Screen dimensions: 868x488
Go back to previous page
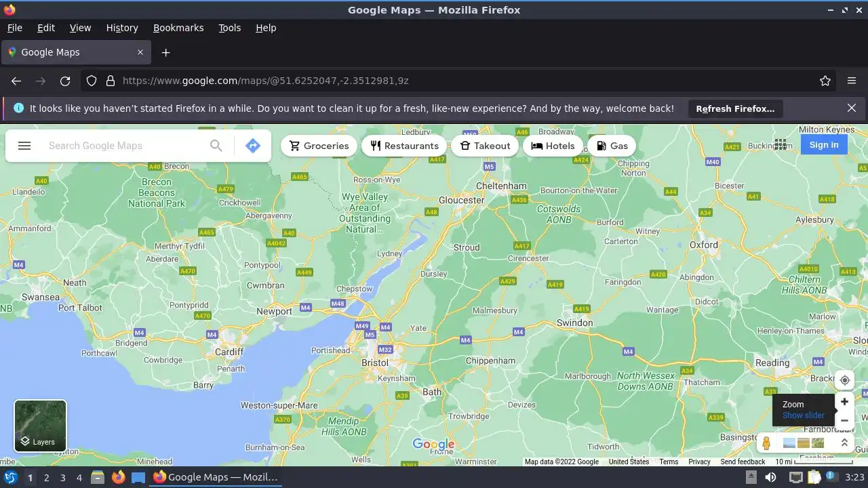(16, 81)
